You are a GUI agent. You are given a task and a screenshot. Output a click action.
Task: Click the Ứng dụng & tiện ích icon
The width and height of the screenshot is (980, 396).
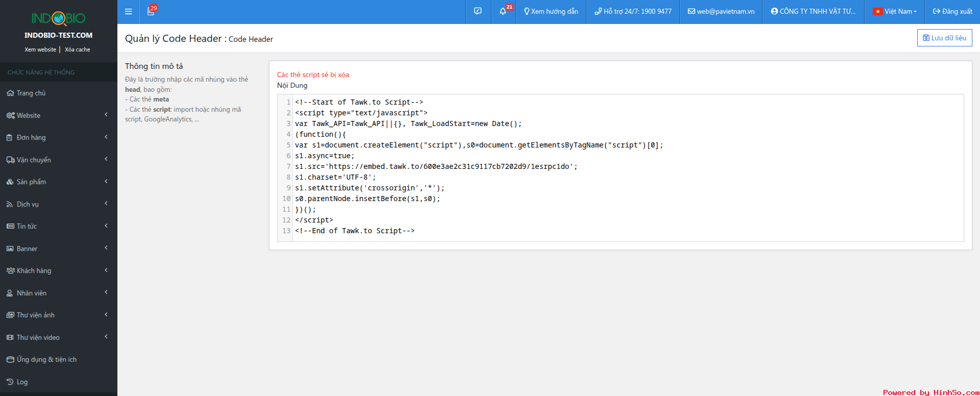(10, 360)
